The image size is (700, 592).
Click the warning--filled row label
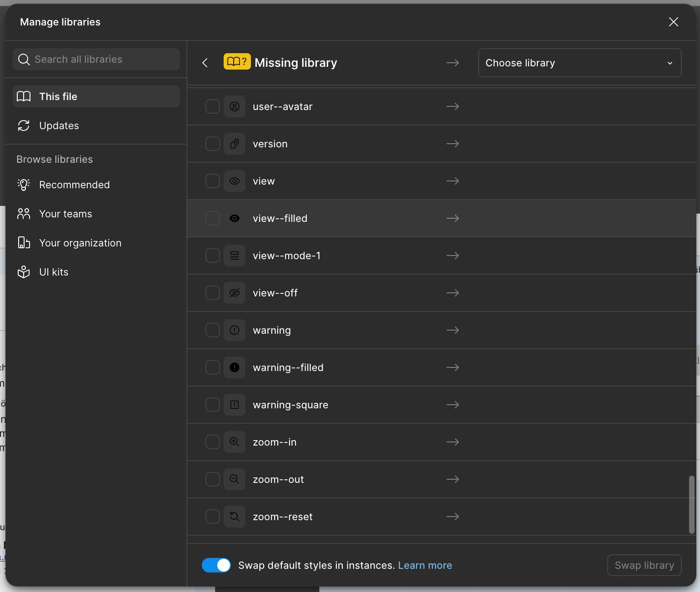[288, 367]
